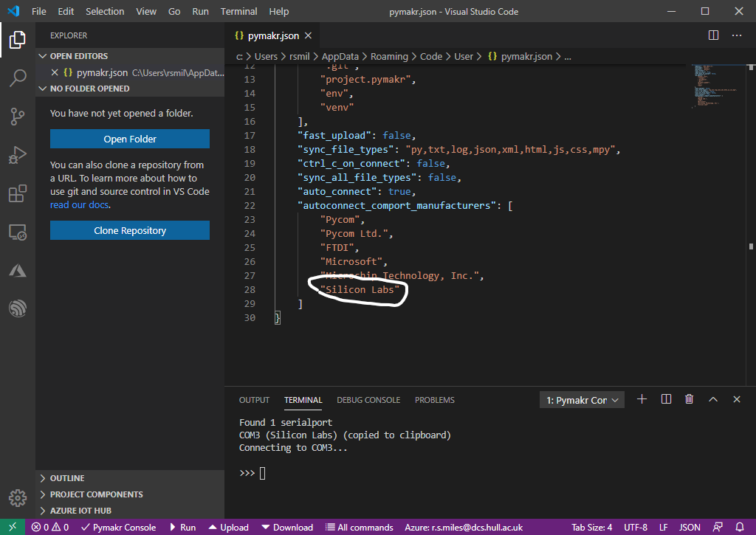Click the Users breadcrumb segment
The height and width of the screenshot is (535, 756).
tap(266, 57)
